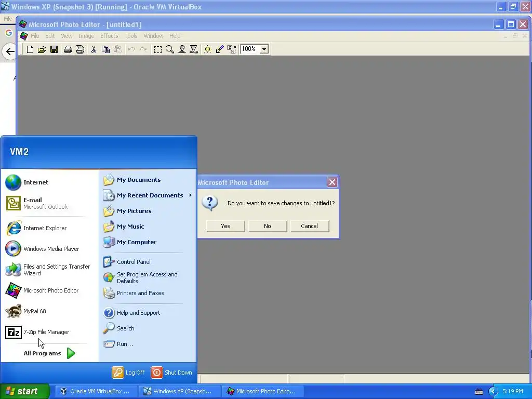
Task: Select the Set Transparent Color pencil tool
Action: click(x=220, y=49)
